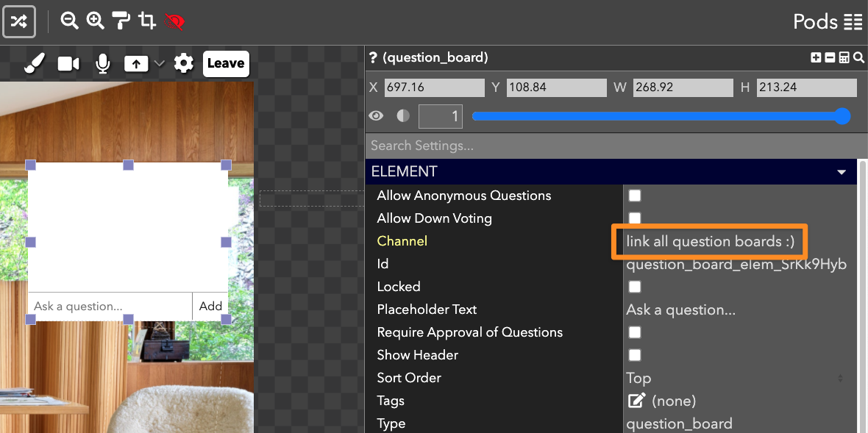This screenshot has height=433, width=868.
Task: Open the Pods list
Action: click(828, 21)
